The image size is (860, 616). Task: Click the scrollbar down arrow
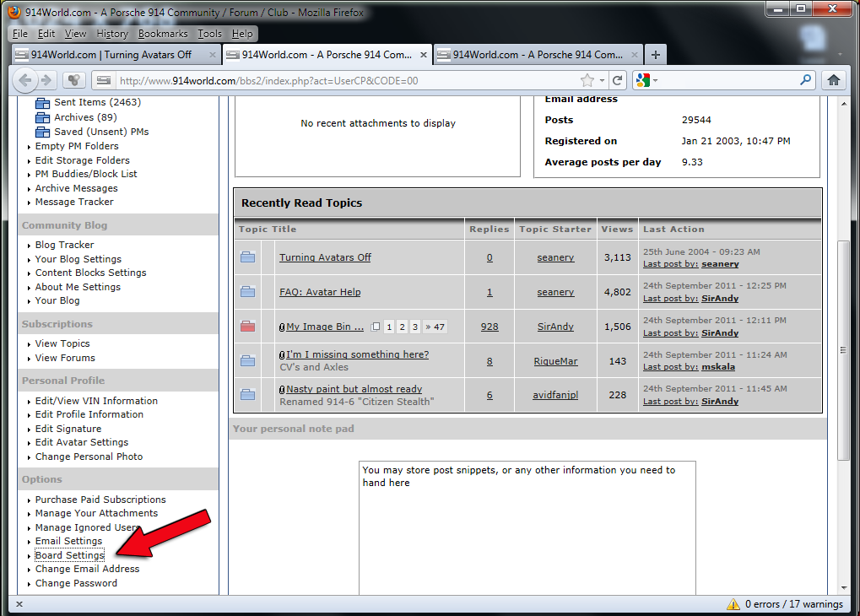(844, 588)
